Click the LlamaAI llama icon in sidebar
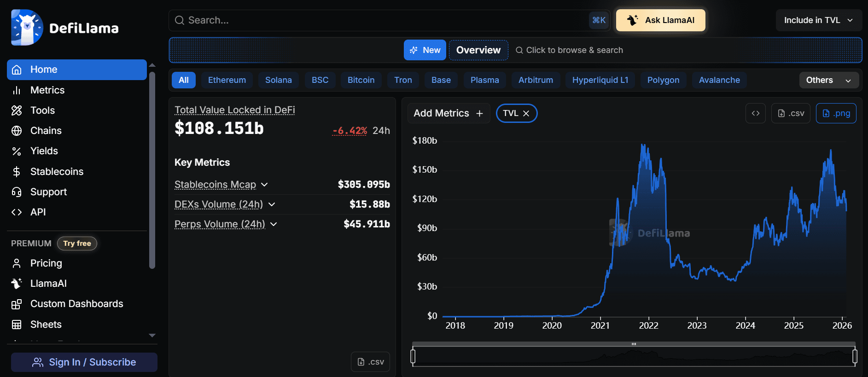 17,284
